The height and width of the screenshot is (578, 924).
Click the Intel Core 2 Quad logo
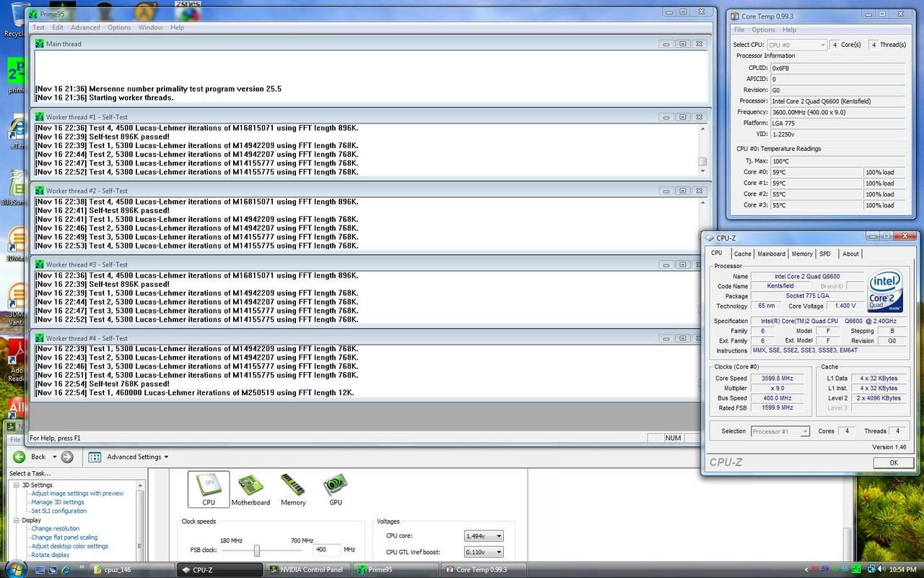coord(885,290)
